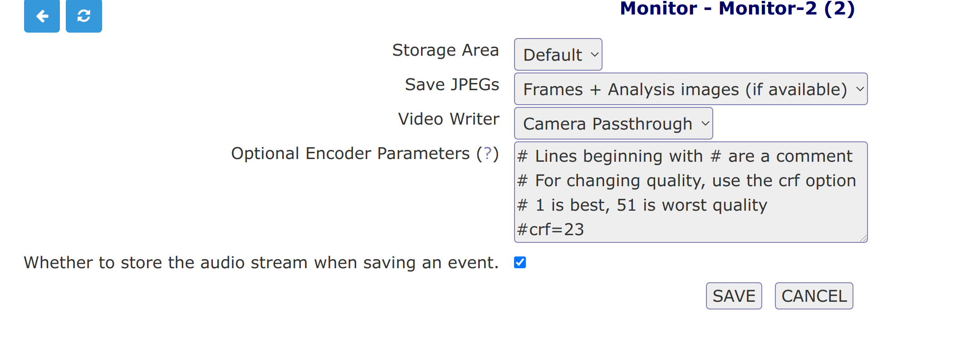Click the 'Whether to store the audio stream' label
The width and height of the screenshot is (980, 343).
click(261, 263)
